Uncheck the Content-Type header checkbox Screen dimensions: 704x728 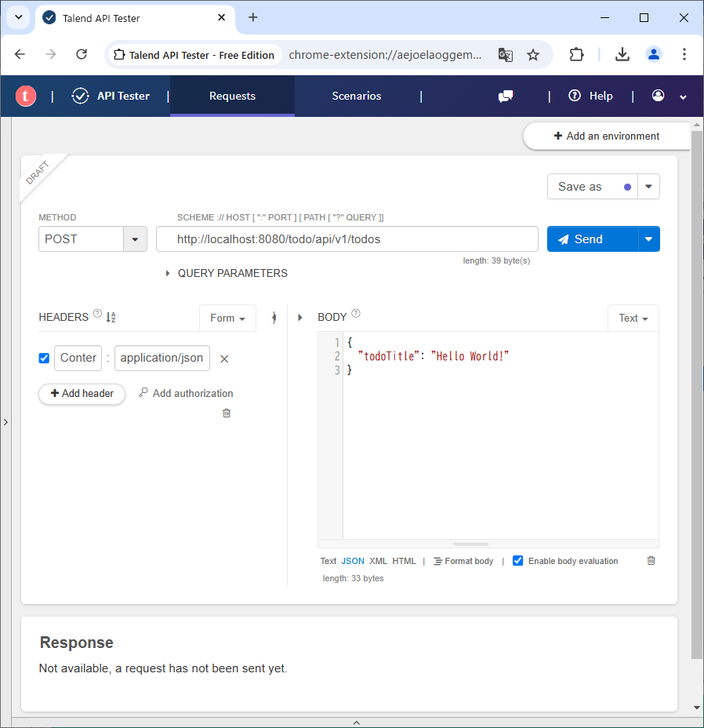coord(44,359)
